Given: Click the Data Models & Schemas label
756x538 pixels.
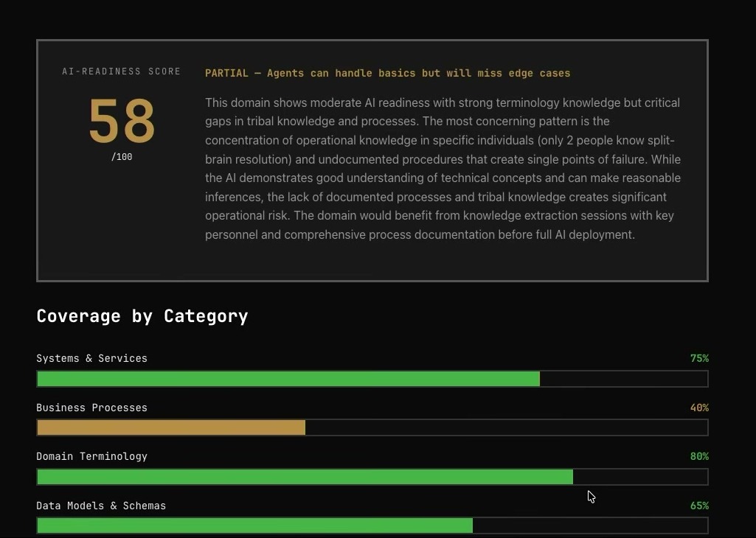Looking at the screenshot, I should (101, 506).
